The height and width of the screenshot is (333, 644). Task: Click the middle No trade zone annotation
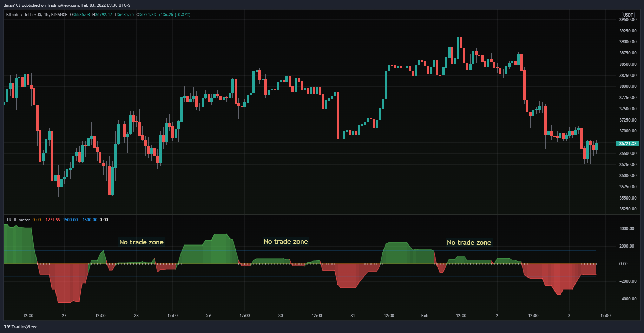point(286,241)
